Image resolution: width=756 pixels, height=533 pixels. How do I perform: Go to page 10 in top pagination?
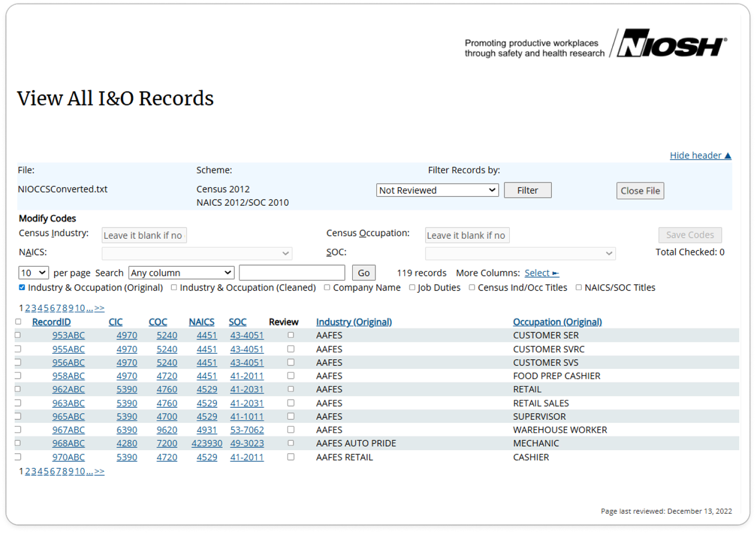pyautogui.click(x=80, y=308)
